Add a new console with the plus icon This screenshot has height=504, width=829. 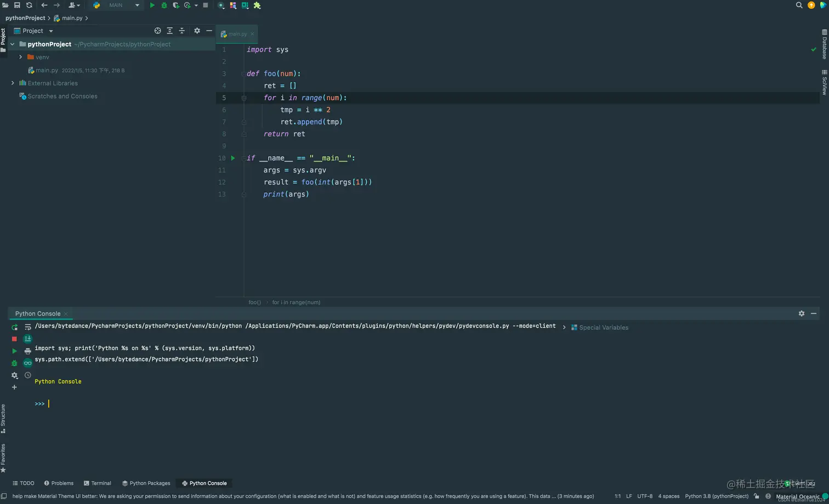click(14, 387)
